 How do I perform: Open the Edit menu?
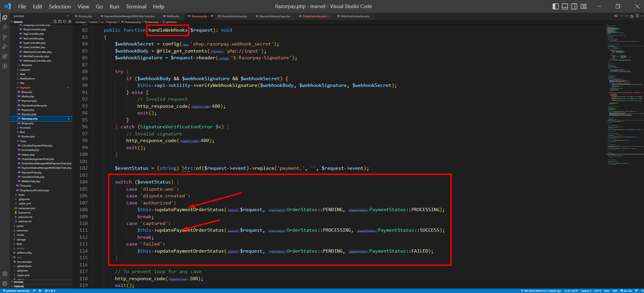pyautogui.click(x=37, y=6)
